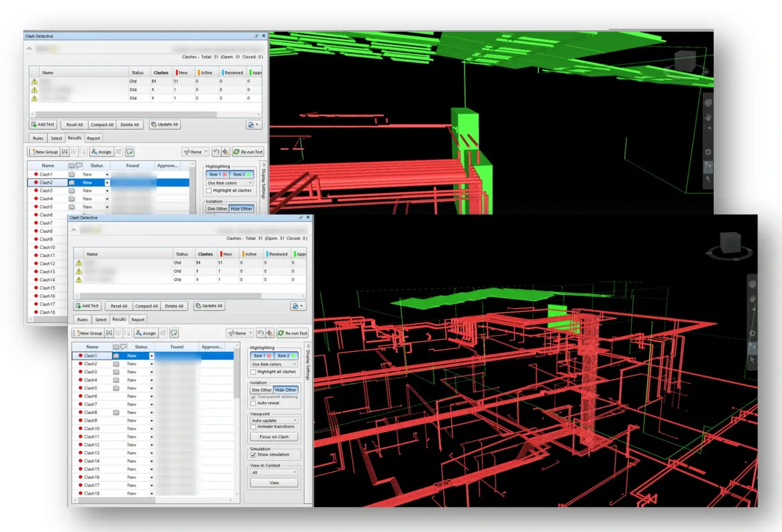
Task: Open the View in Context 'All' dropdown
Action: [x=274, y=472]
